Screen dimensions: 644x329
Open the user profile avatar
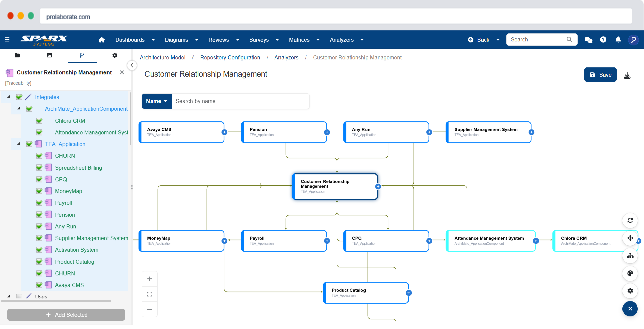633,40
